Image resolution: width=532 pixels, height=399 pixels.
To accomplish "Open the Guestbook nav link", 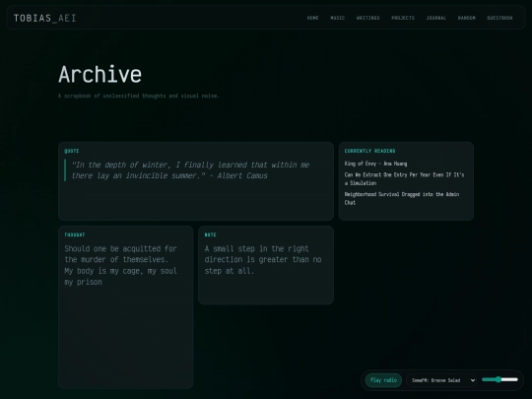I will (499, 18).
